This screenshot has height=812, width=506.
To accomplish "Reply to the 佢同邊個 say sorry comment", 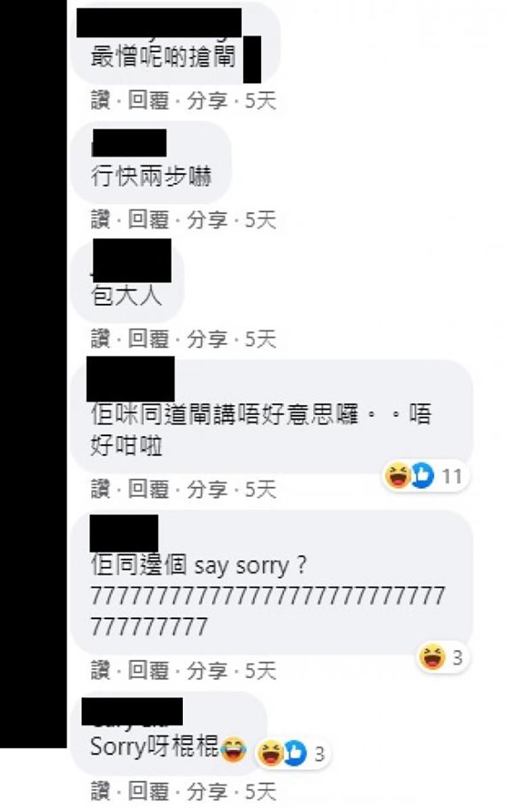I will [148, 670].
